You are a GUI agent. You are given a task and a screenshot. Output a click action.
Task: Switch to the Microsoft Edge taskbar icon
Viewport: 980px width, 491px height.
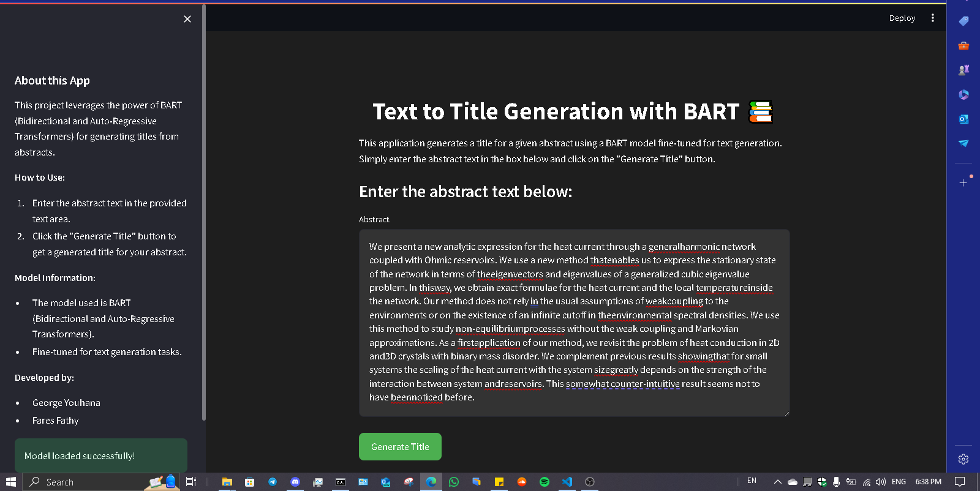click(431, 482)
